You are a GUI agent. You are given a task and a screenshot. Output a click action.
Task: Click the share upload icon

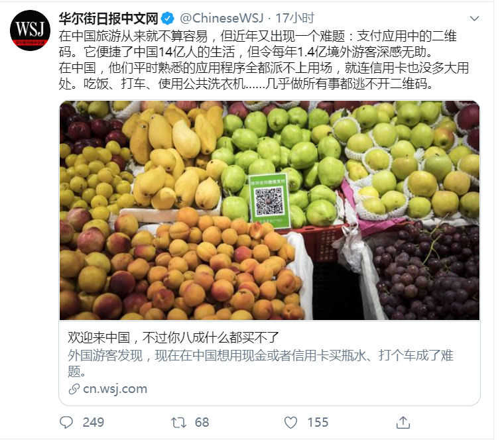click(403, 422)
